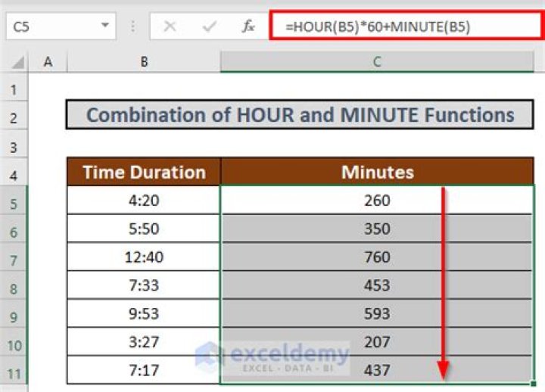Select row 5 header
545x392 pixels.
point(14,201)
